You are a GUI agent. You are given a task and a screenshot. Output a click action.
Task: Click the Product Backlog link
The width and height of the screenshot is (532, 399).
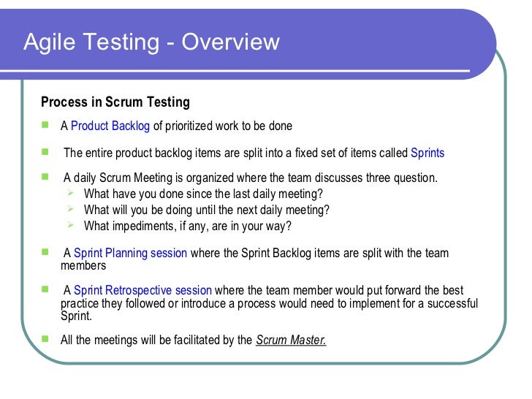pos(110,126)
